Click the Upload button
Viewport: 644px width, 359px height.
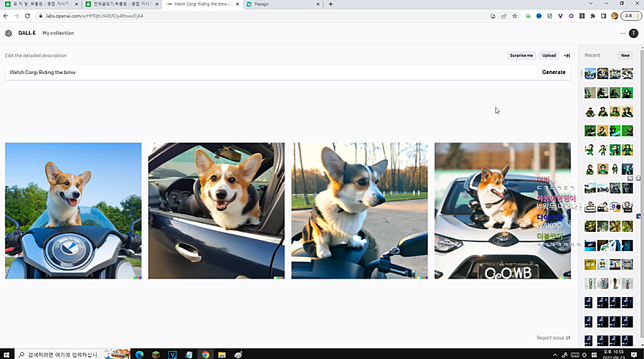tap(549, 56)
